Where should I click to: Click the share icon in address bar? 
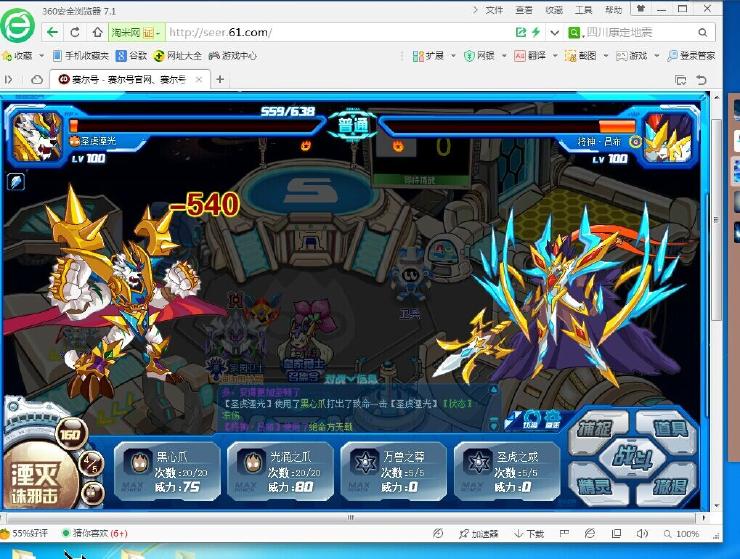521,33
